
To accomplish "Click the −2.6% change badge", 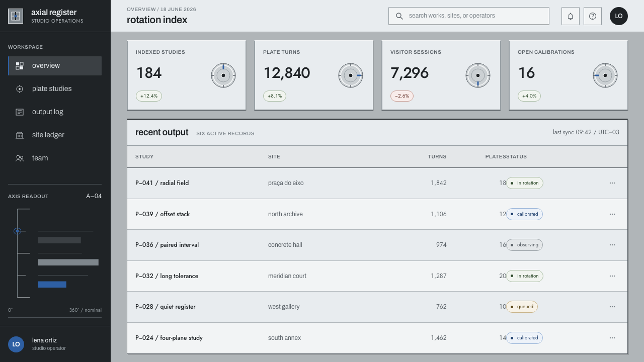I will 402,96.
